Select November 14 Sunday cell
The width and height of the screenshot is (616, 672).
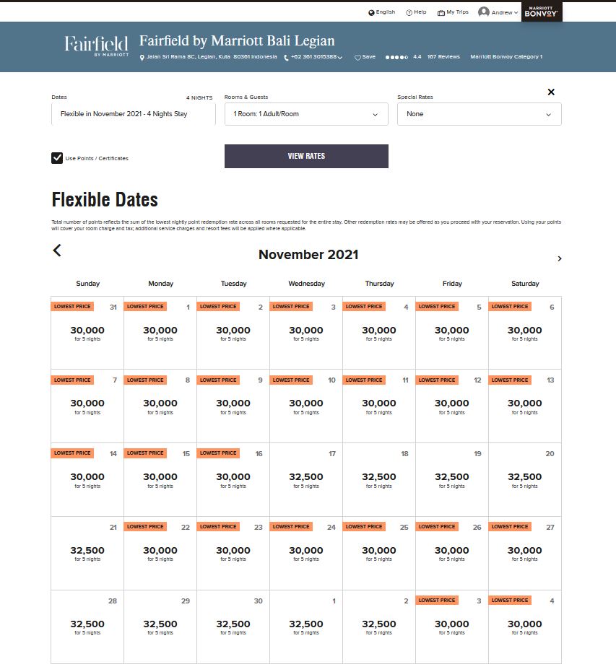coord(87,479)
